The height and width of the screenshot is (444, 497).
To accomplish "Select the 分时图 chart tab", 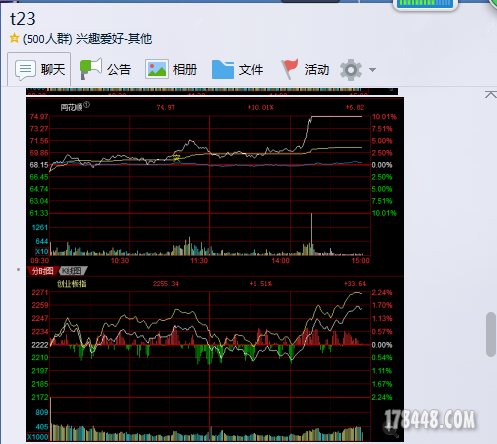I will 43,271.
